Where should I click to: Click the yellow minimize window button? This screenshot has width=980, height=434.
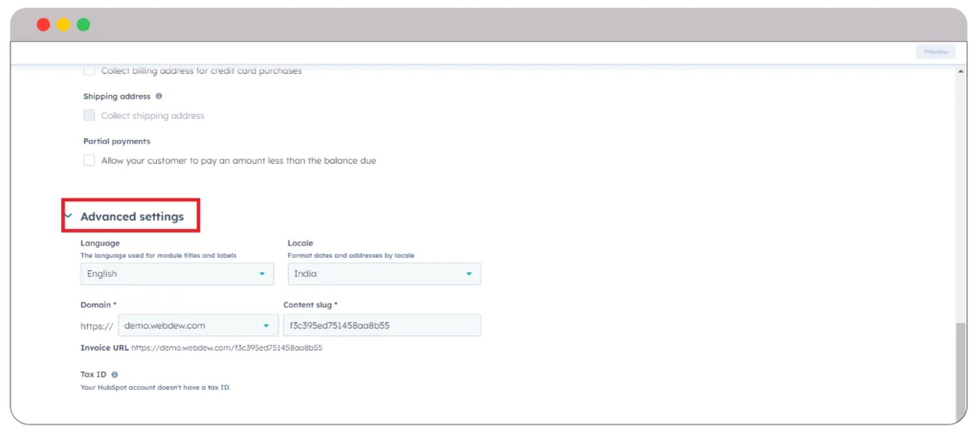coord(63,25)
